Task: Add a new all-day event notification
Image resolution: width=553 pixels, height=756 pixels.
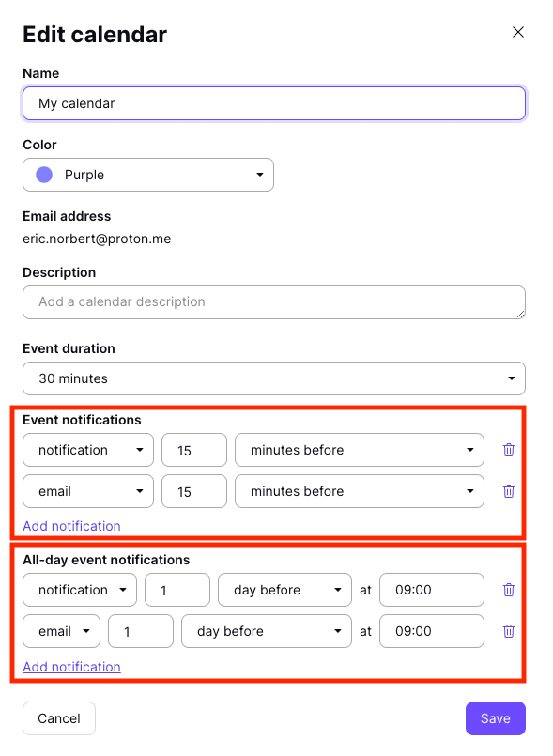Action: click(x=71, y=666)
